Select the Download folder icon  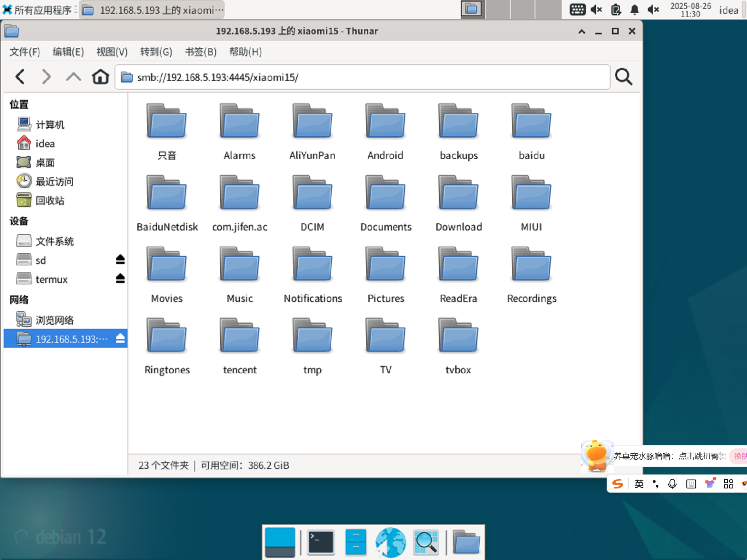tap(458, 194)
